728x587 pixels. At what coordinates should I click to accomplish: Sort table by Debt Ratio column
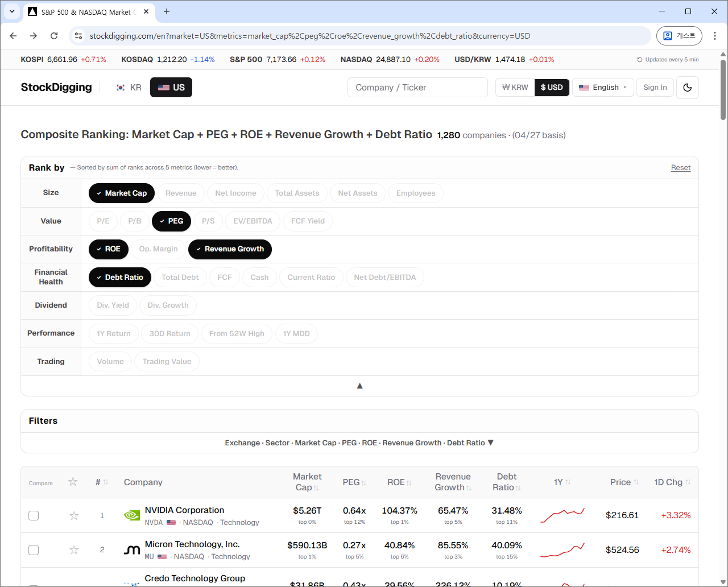[507, 482]
